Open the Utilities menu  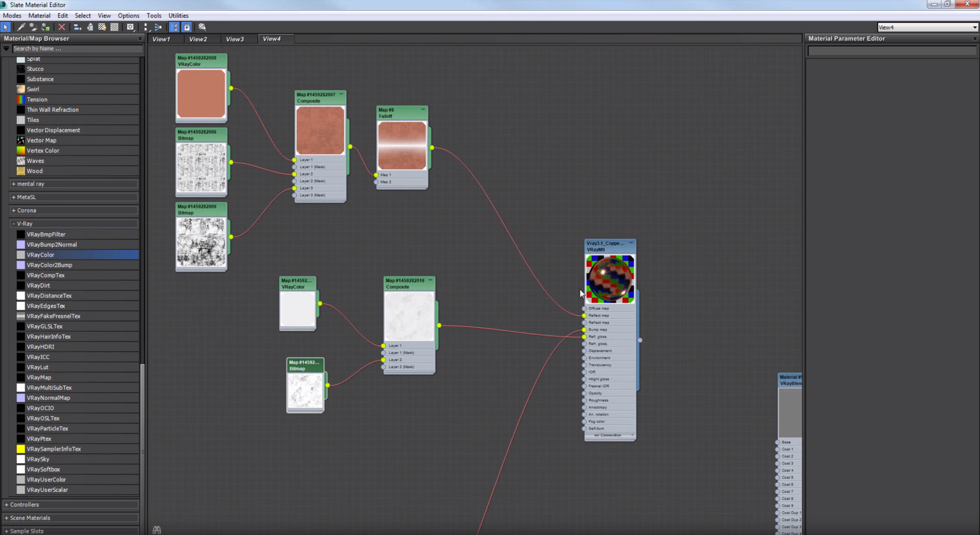point(178,16)
